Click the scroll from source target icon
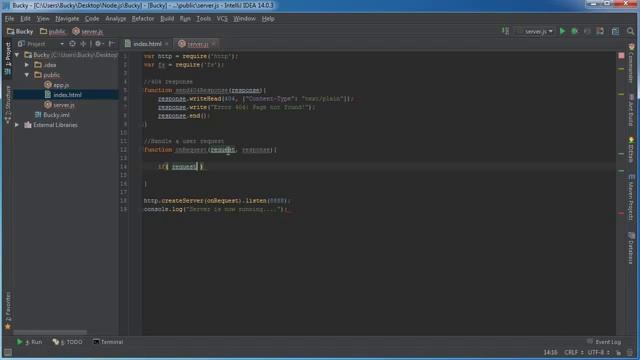 [x=72, y=44]
